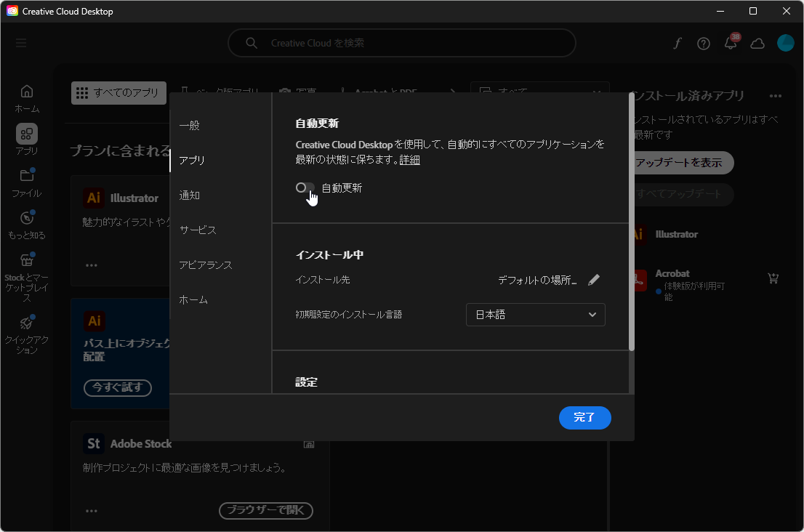Viewport: 804px width, 532px height.
Task: Click the 完了 button
Action: (584, 418)
